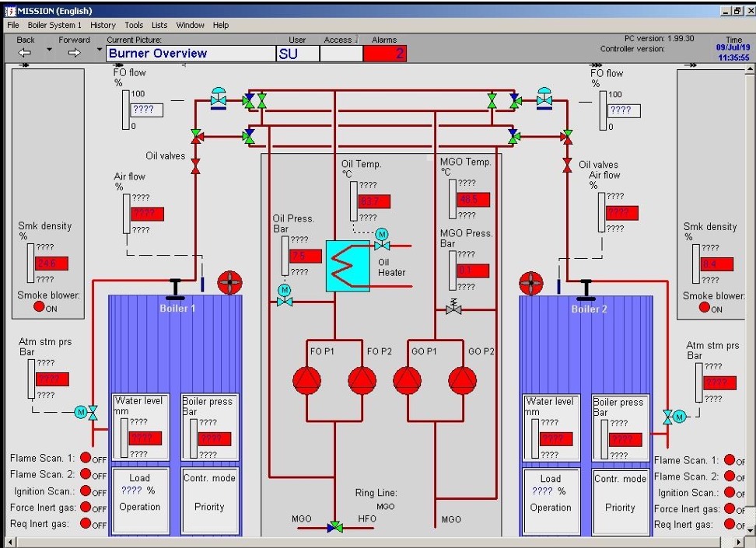Click the MGO Temp. 48.5 value
756x548 pixels.
point(474,199)
